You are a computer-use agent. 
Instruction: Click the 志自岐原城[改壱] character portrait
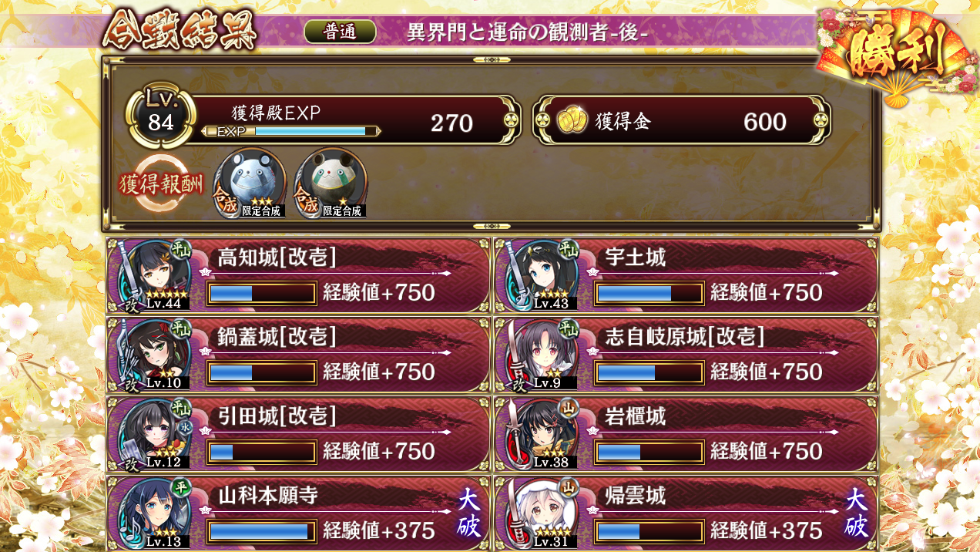tap(539, 355)
